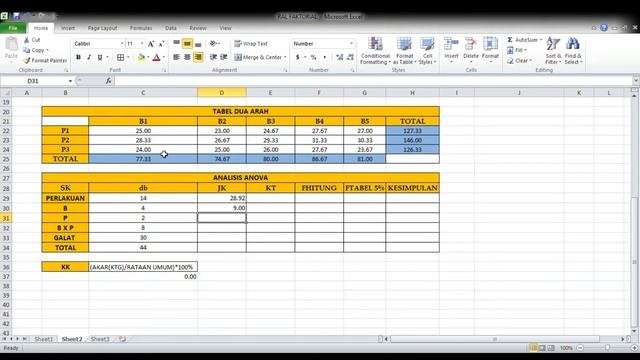Shrink the font size
This screenshot has width=640, height=360.
click(x=161, y=44)
